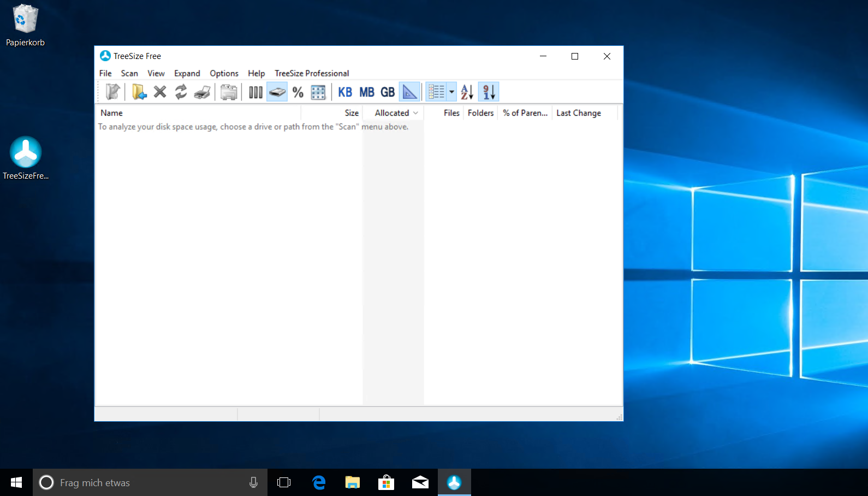Open the File menu
This screenshot has height=496, width=868.
[105, 73]
